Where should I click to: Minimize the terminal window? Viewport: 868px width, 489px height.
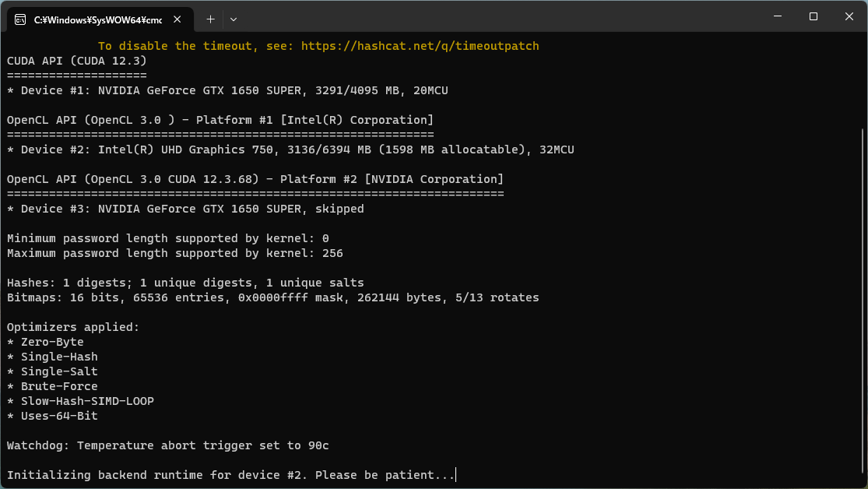[x=778, y=16]
